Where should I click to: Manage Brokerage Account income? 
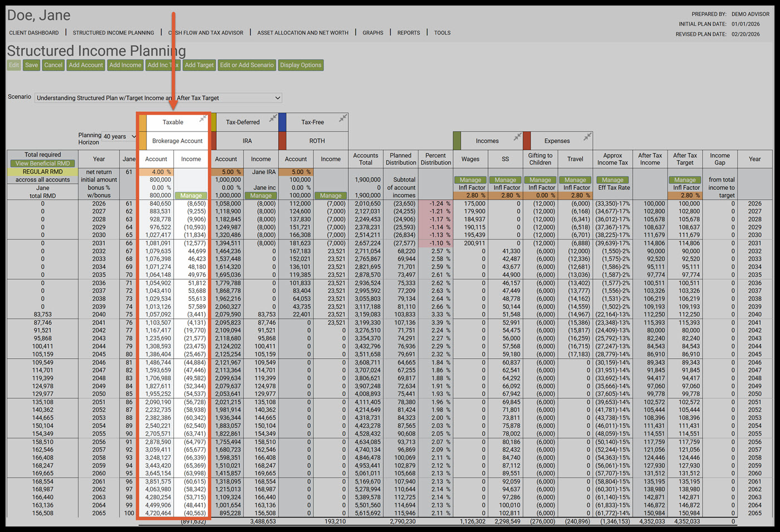click(x=191, y=196)
